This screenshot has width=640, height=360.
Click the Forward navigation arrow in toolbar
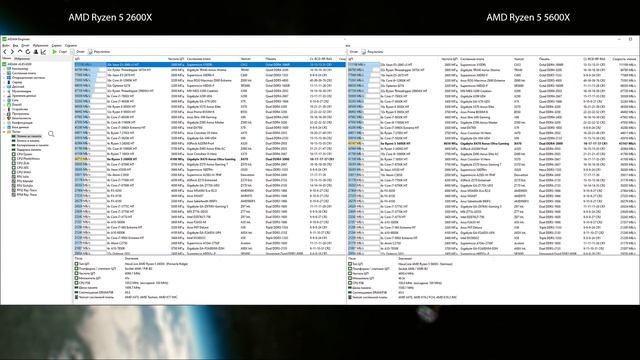[12, 52]
